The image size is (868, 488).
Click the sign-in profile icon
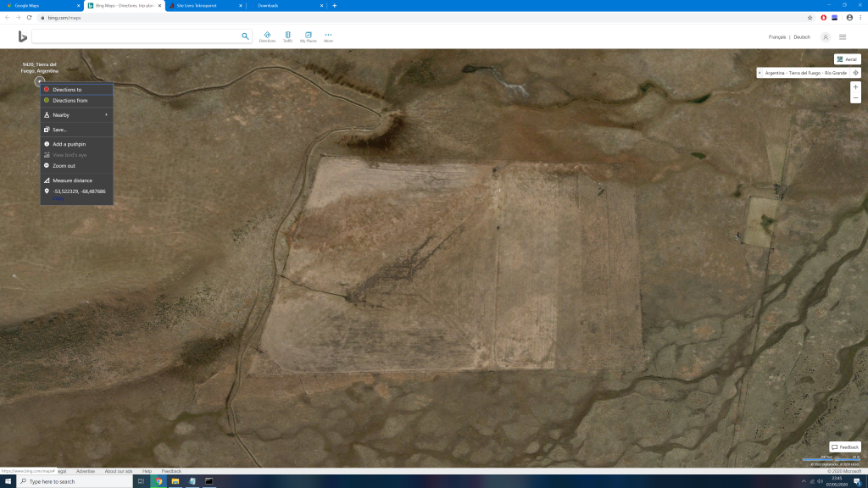click(826, 37)
